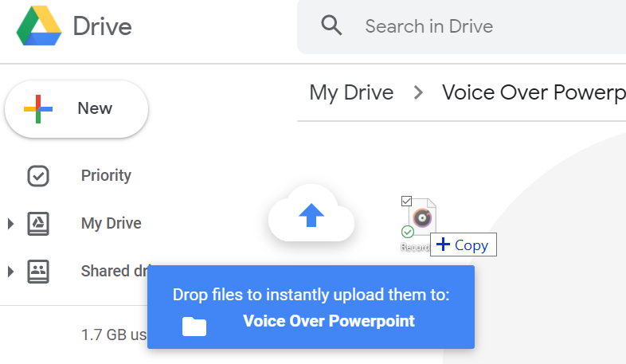
Task: Click the Drive title text
Action: [x=102, y=26]
